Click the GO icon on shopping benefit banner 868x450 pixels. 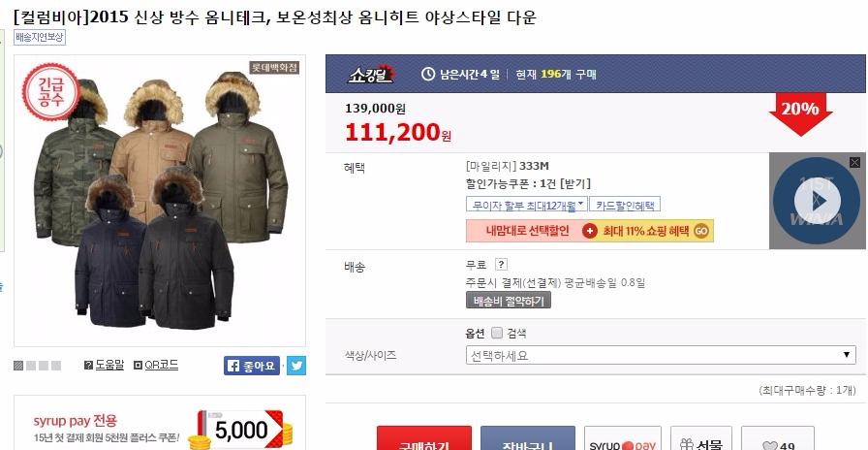tap(701, 231)
